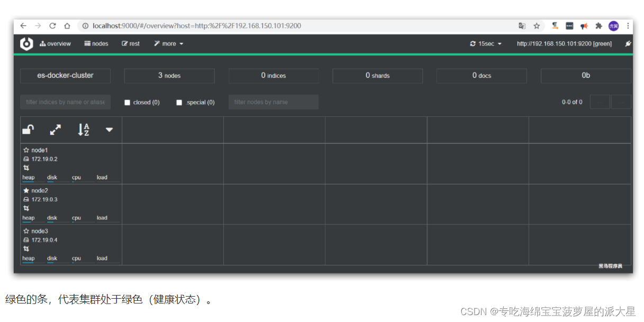This screenshot has height=322, width=644.
Task: Click IP address 172.19.0.2
Action: coord(44,159)
